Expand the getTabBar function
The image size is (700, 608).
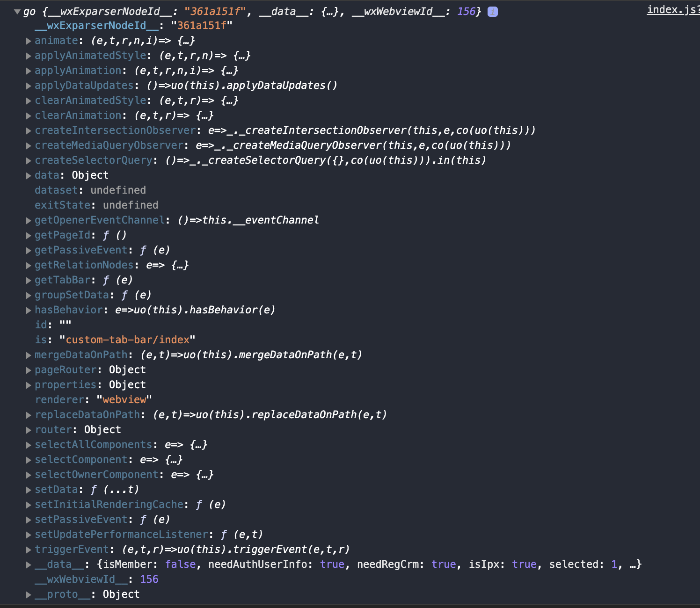29,281
